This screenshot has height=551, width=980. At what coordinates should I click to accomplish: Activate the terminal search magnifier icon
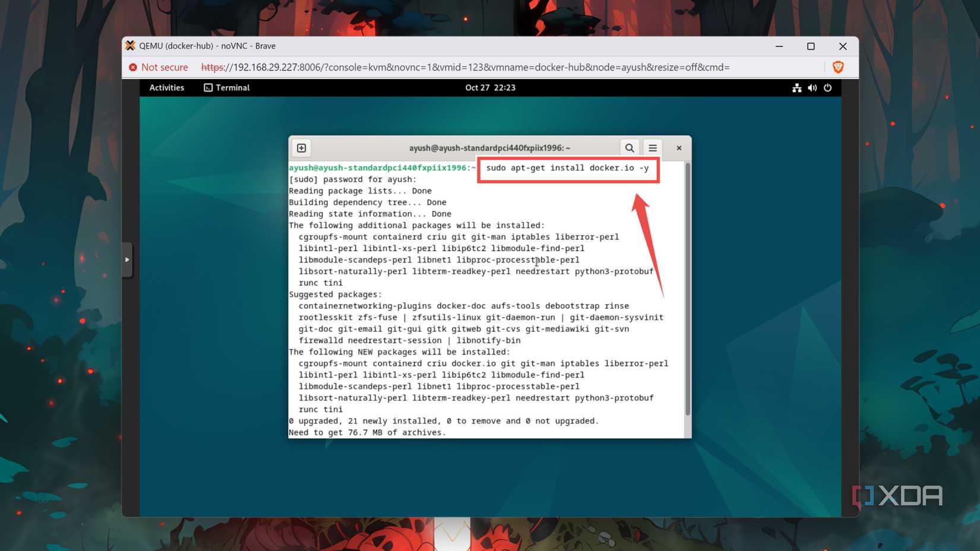(629, 148)
